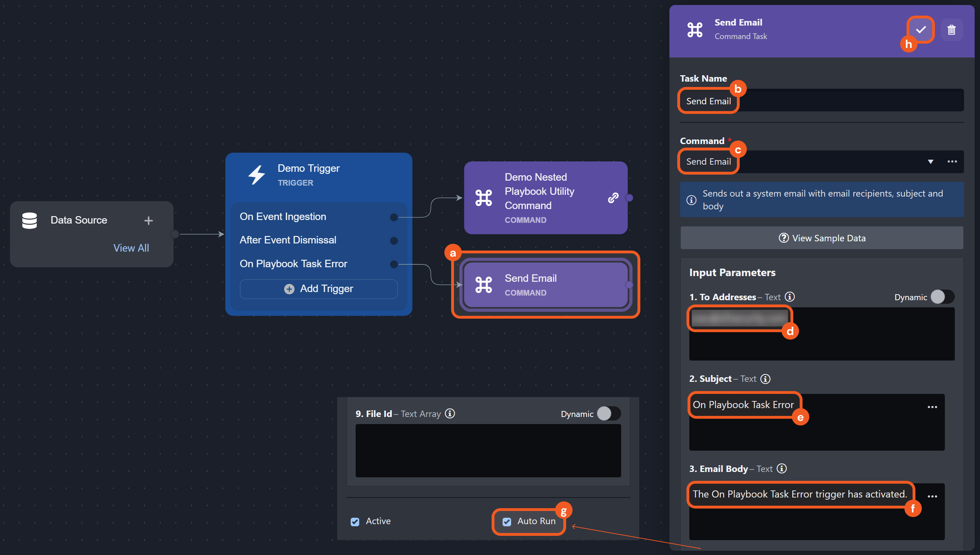The height and width of the screenshot is (555, 980).
Task: Select After Event Dismissal trigger row
Action: coord(288,240)
